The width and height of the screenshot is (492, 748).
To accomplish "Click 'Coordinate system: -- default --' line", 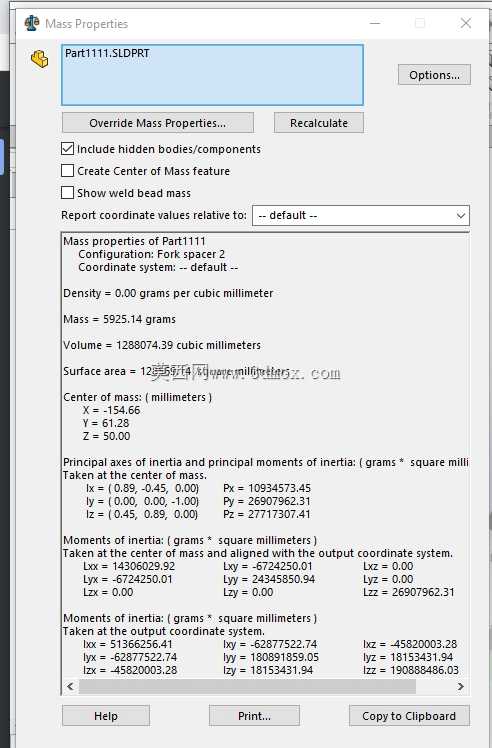I will [158, 267].
